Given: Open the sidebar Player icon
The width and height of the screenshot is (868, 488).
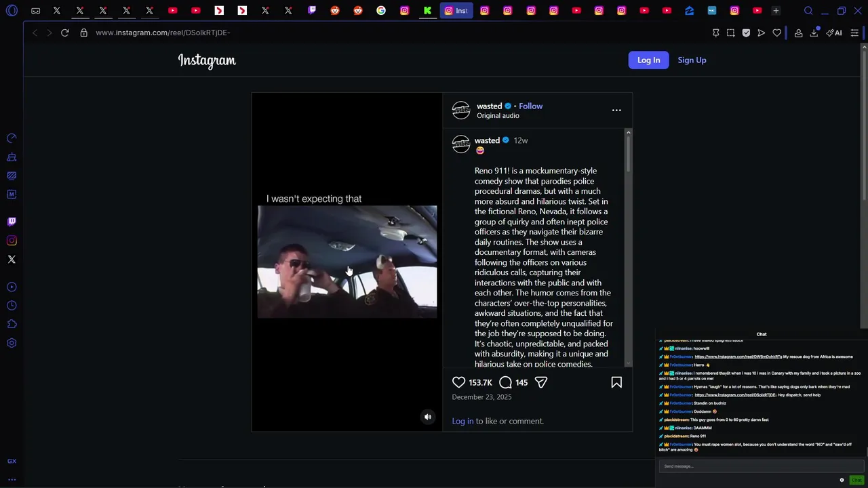Looking at the screenshot, I should (x=12, y=287).
